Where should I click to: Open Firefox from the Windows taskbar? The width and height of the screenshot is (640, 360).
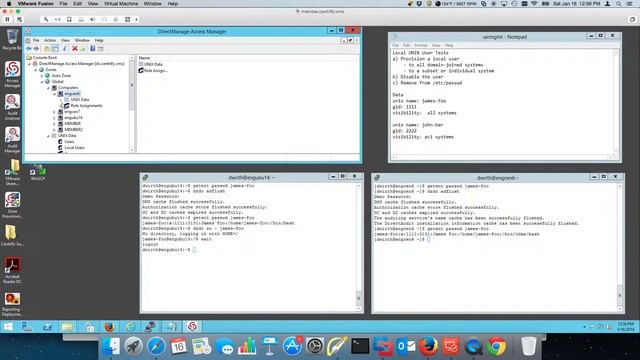[x=109, y=327]
